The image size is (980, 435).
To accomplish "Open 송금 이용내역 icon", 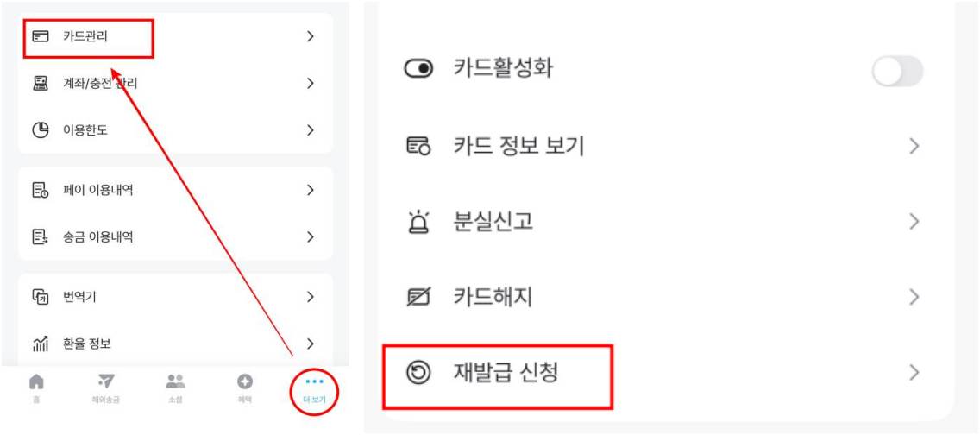I will point(41,236).
